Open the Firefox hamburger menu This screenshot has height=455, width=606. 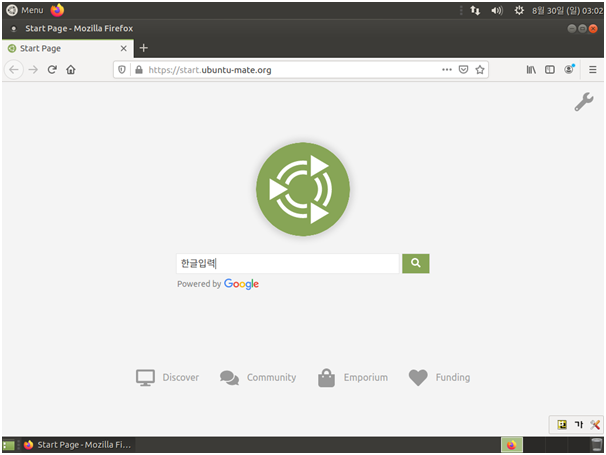(x=592, y=70)
